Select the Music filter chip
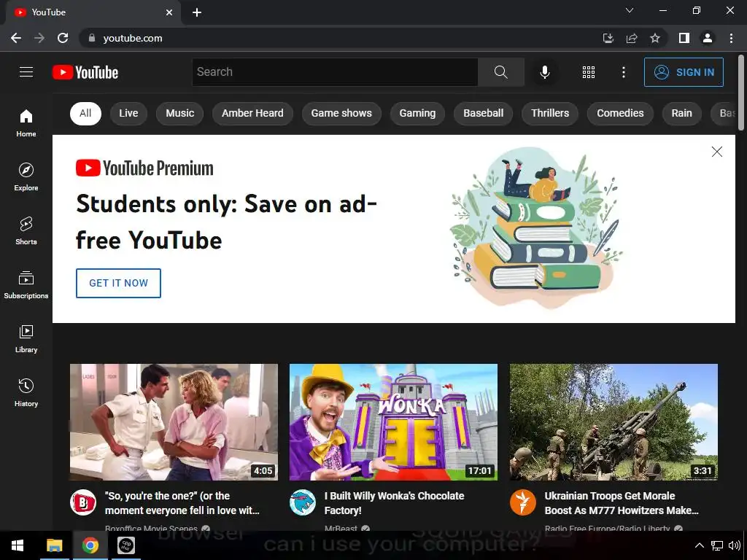Viewport: 747px width, 560px height. (180, 113)
